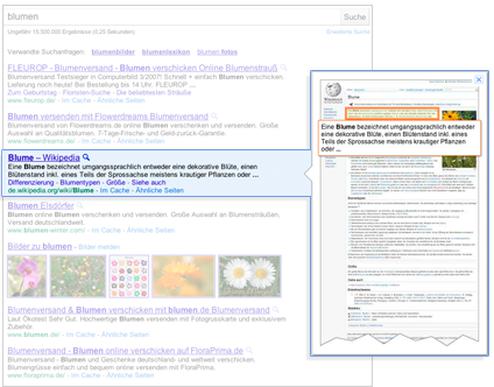Click the highlighted snippet callout text in preview
Image resolution: width=494 pixels, height=387 pixels.
pos(399,138)
